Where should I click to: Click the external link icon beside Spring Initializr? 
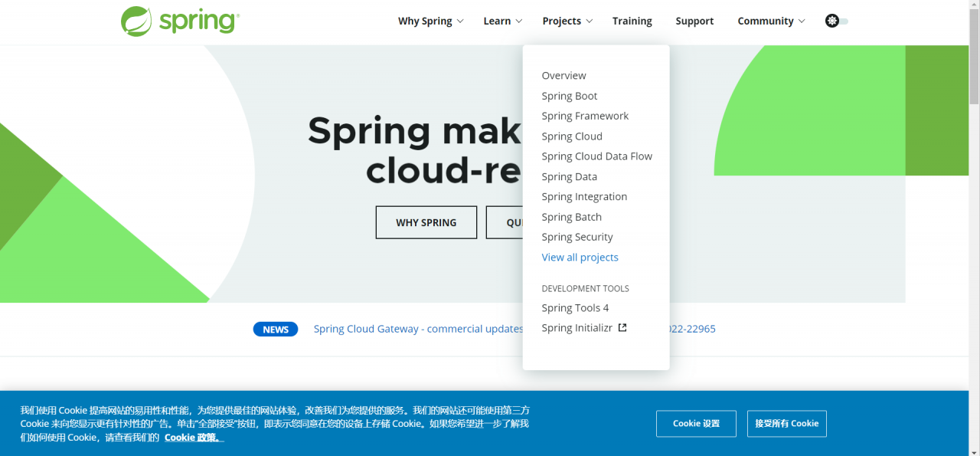(622, 328)
